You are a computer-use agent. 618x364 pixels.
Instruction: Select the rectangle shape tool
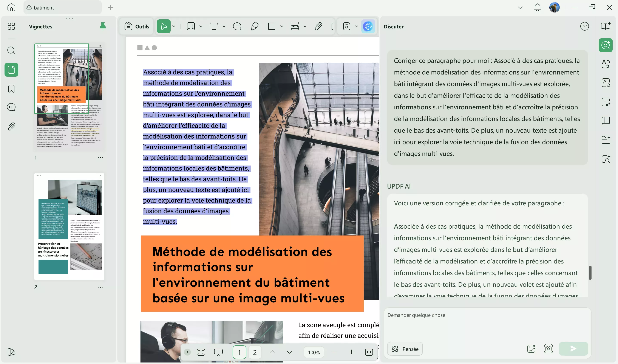[272, 26]
